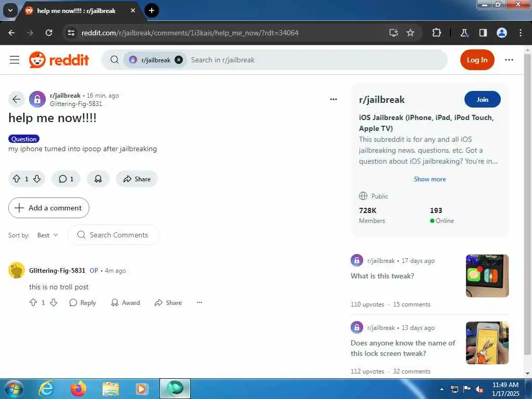
Task: Reply to the troll post comment
Action: pyautogui.click(x=83, y=303)
